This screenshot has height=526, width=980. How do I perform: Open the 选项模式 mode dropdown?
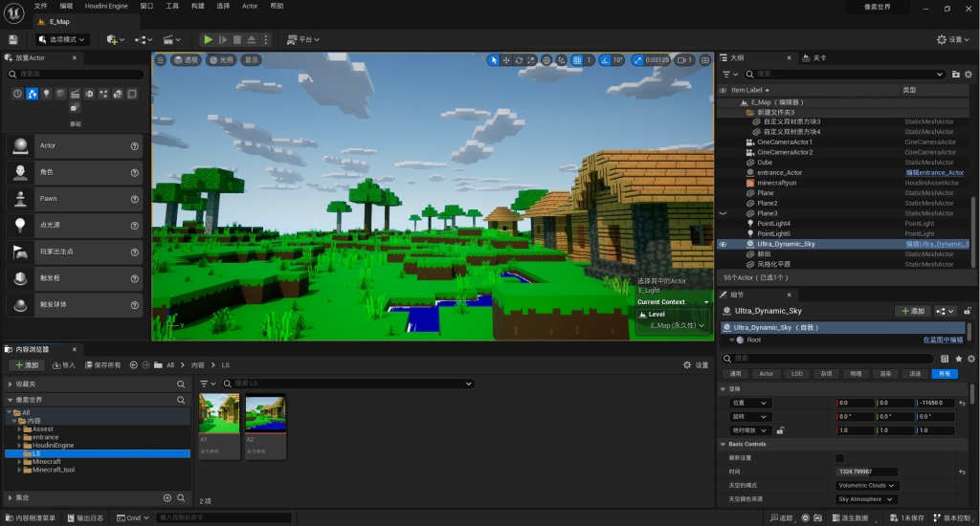(62, 39)
